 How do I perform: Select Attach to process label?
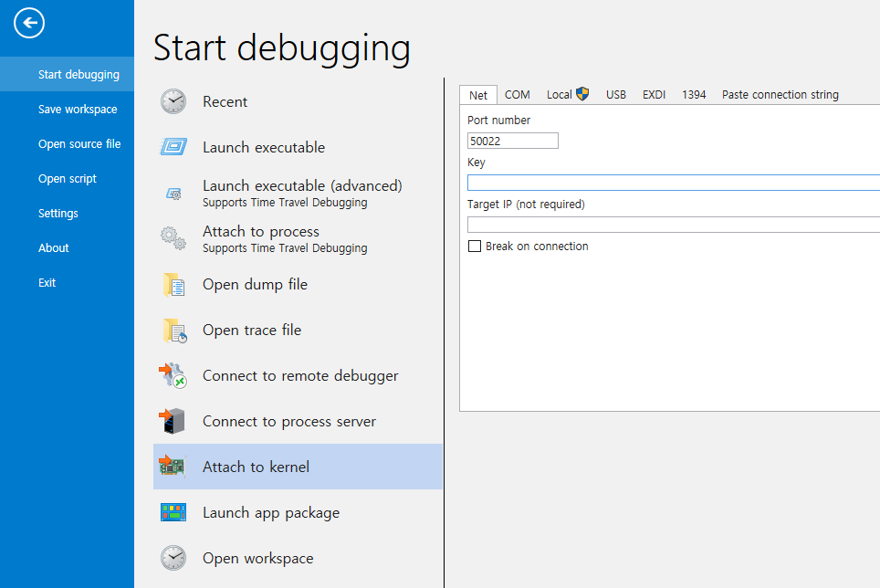pyautogui.click(x=261, y=232)
